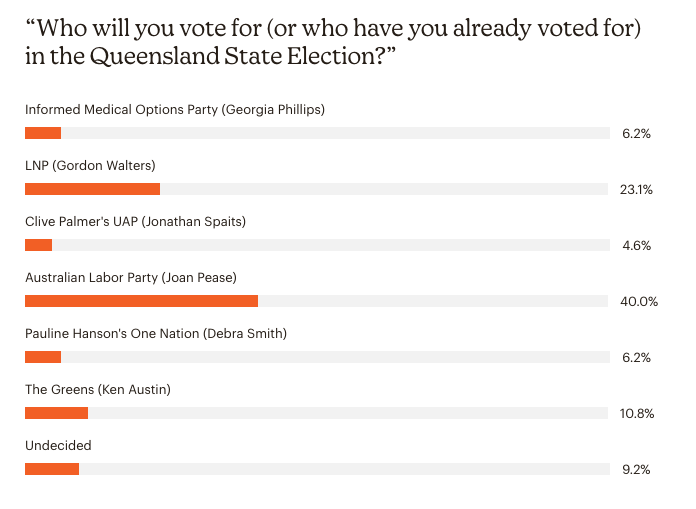The image size is (696, 509).
Task: Click the orange Labor Party result bar
Action: [142, 301]
